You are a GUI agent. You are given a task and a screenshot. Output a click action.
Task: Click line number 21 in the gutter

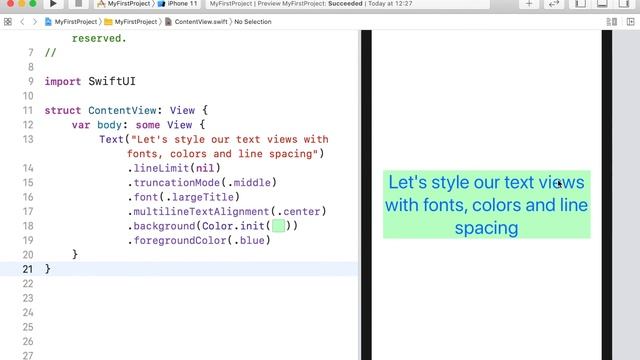coord(28,269)
